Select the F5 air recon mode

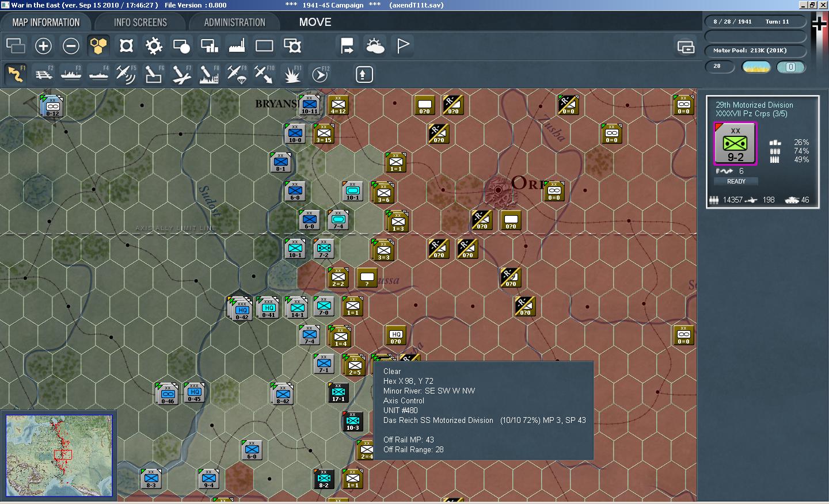(x=126, y=74)
